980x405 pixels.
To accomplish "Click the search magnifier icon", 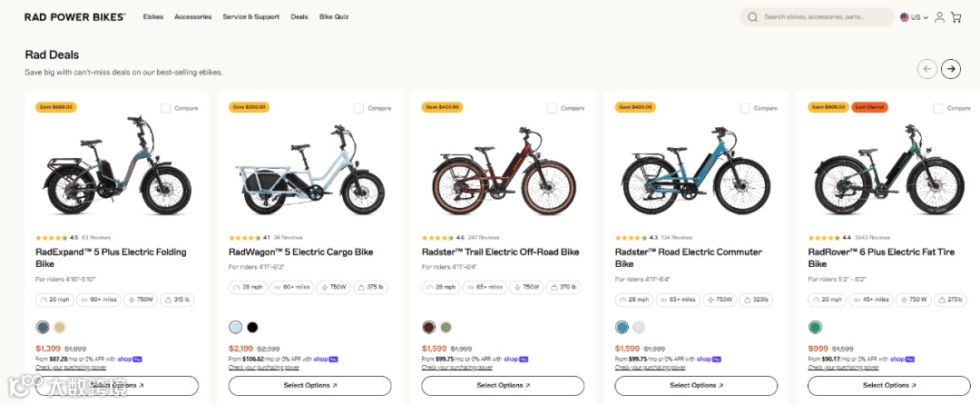I will [x=753, y=17].
